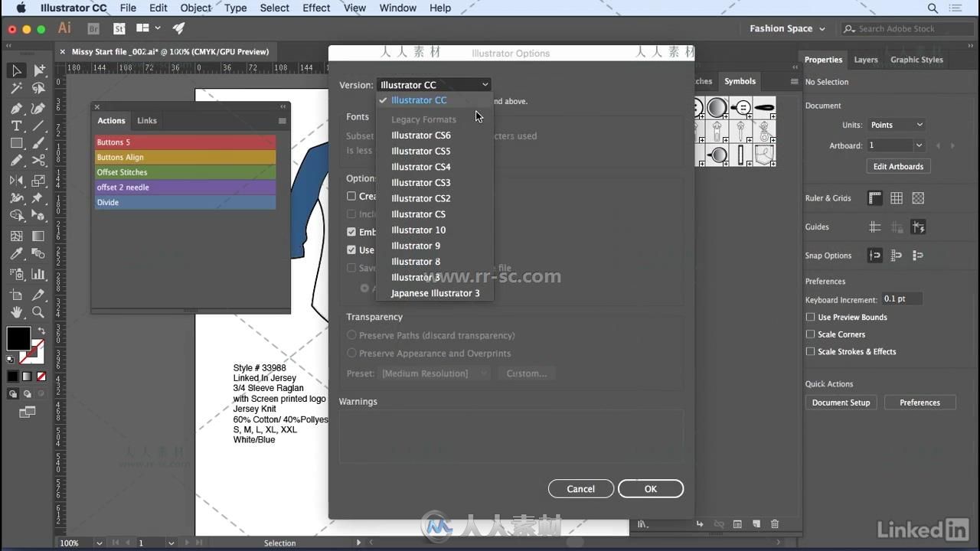Click Cancel in Illustrator Options
The width and height of the screenshot is (980, 551).
pyautogui.click(x=580, y=489)
